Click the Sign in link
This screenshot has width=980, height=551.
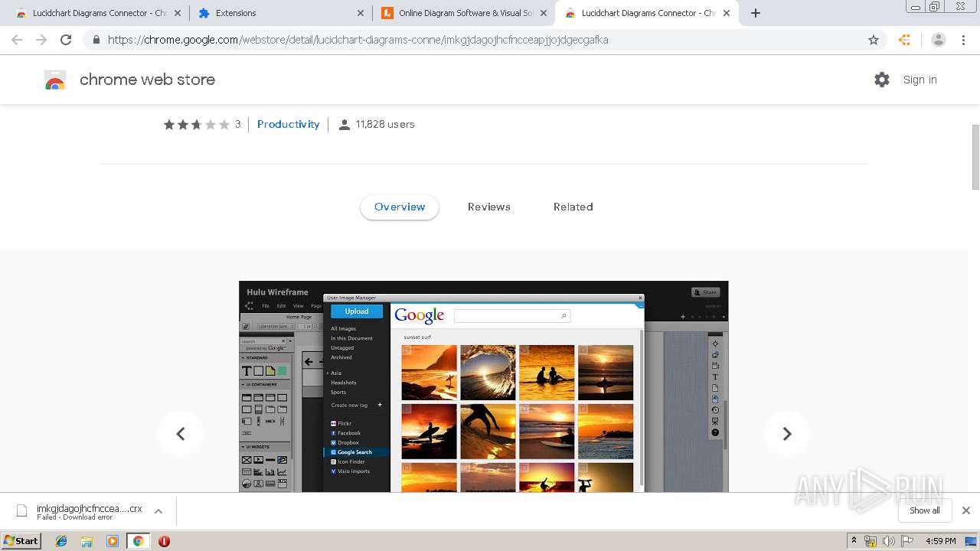click(x=920, y=80)
